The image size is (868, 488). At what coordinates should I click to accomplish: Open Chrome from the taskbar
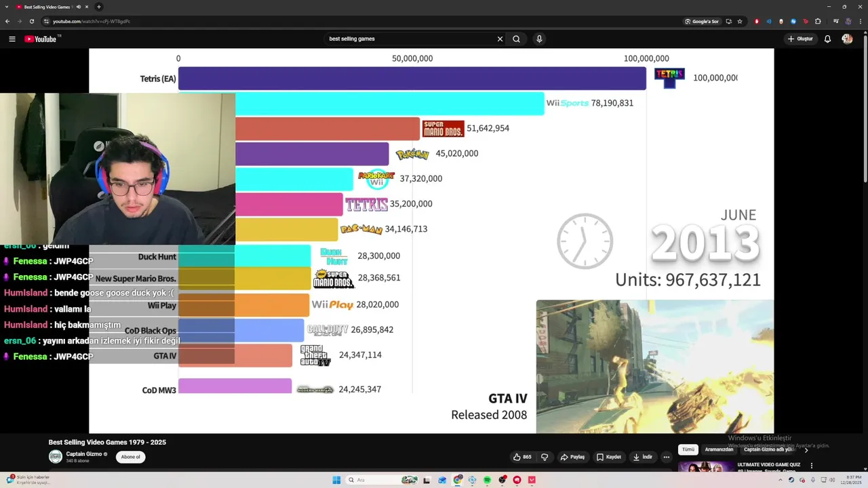pos(458,480)
